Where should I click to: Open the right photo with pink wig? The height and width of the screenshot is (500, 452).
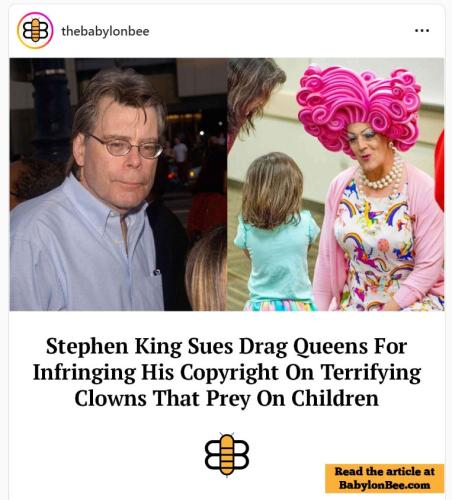[x=336, y=184]
